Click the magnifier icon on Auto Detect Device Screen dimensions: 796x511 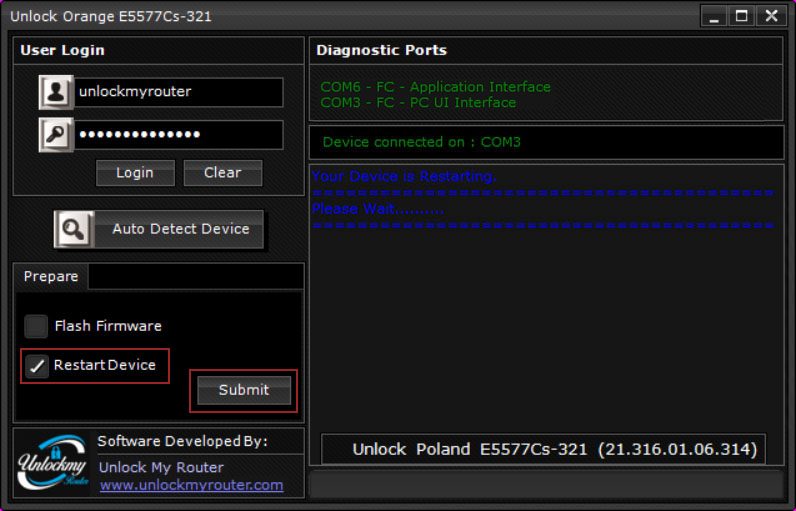74,229
